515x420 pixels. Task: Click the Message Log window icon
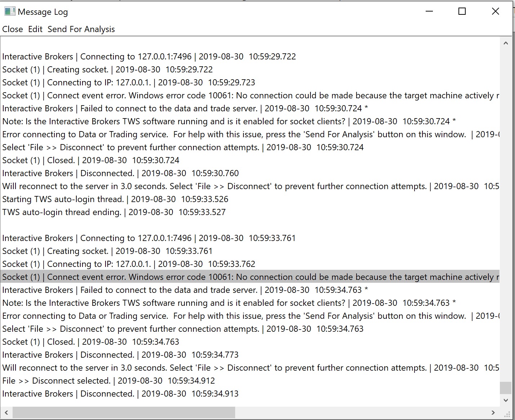[x=10, y=12]
